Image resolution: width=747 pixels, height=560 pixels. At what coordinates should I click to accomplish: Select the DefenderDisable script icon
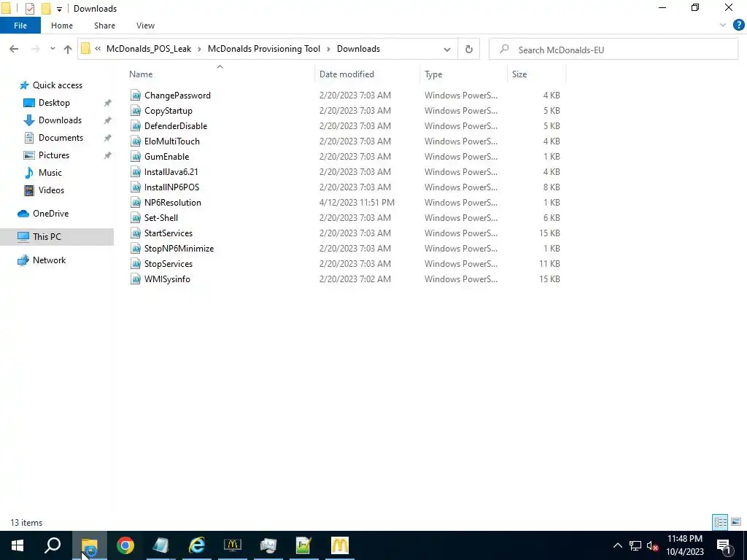point(136,125)
